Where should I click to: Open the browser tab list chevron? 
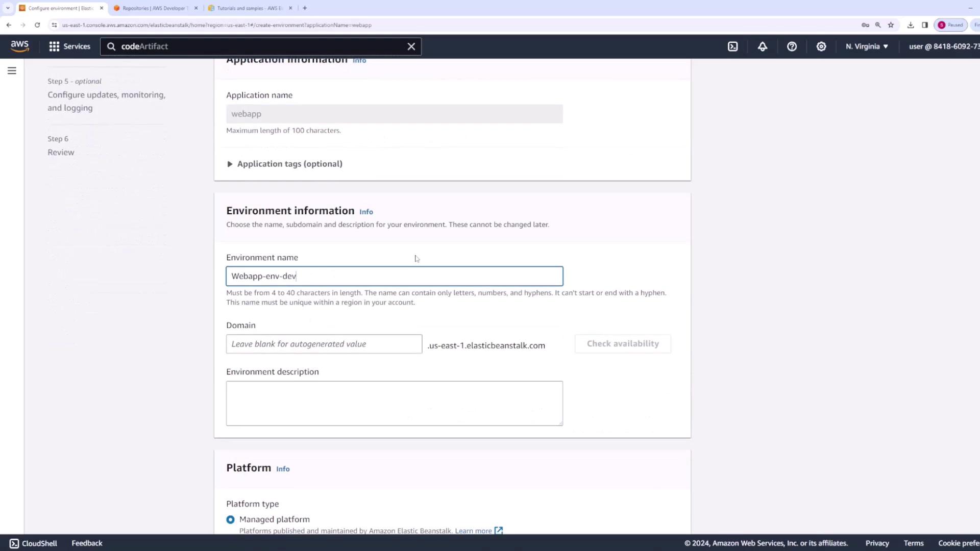click(x=8, y=8)
